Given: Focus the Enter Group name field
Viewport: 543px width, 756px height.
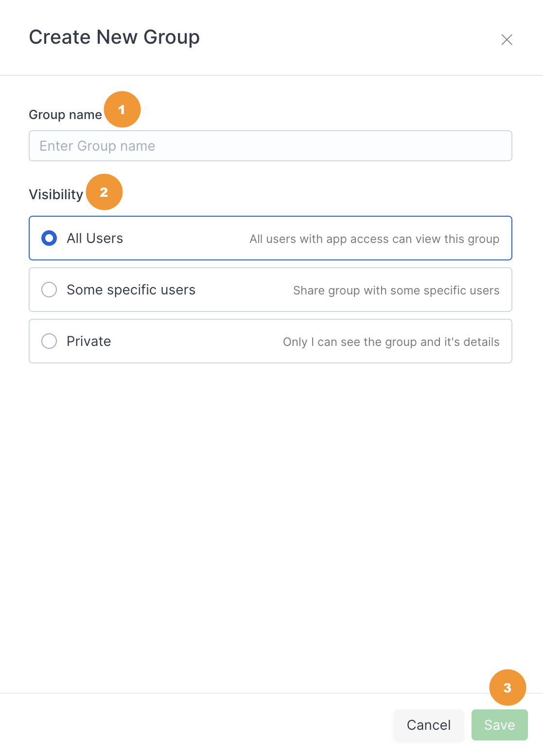Looking at the screenshot, I should pyautogui.click(x=270, y=146).
